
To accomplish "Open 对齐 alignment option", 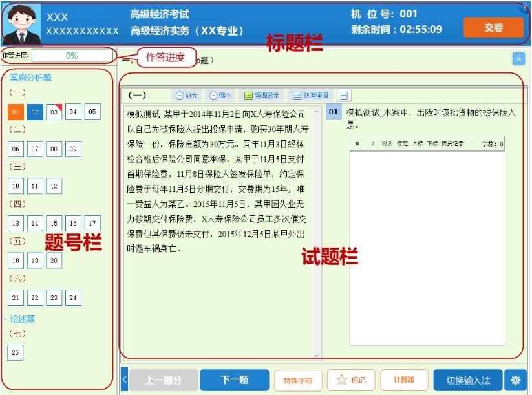I will (387, 144).
